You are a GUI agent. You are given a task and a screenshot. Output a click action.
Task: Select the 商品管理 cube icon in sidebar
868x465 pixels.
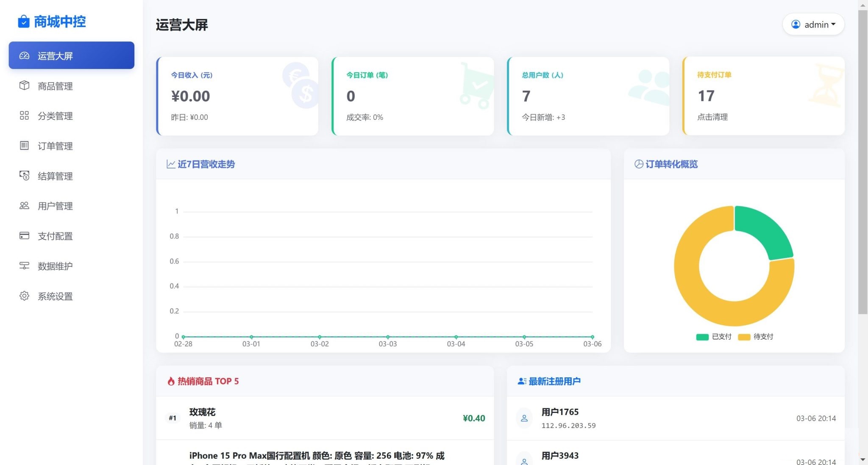[x=24, y=86]
